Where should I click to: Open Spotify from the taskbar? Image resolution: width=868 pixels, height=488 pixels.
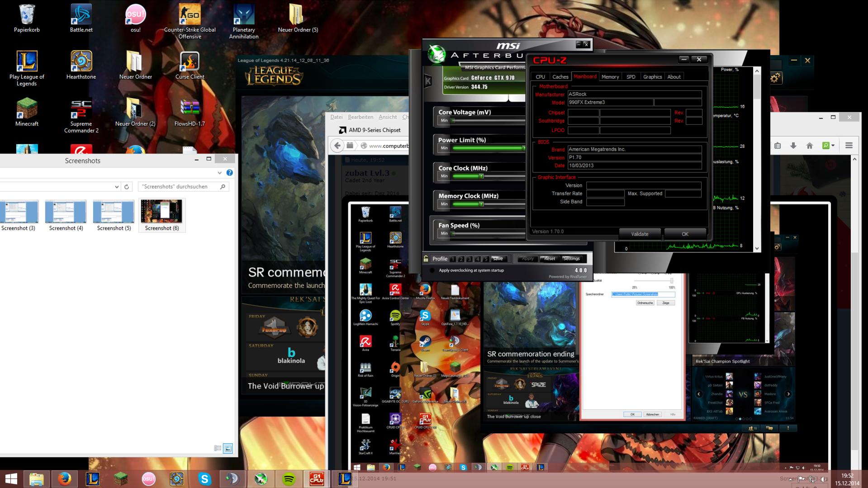(x=289, y=479)
